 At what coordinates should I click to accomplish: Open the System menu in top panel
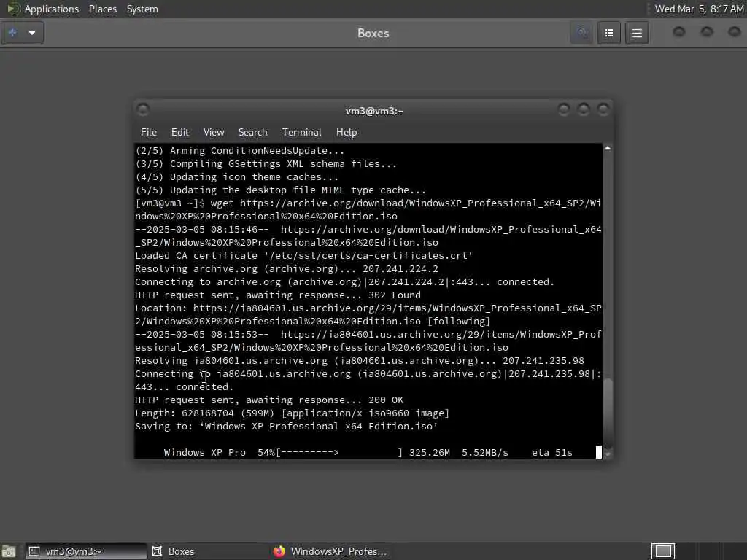tap(142, 9)
